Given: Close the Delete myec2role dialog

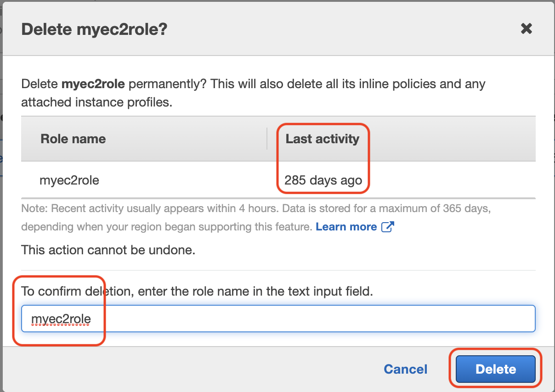Looking at the screenshot, I should coord(526,29).
